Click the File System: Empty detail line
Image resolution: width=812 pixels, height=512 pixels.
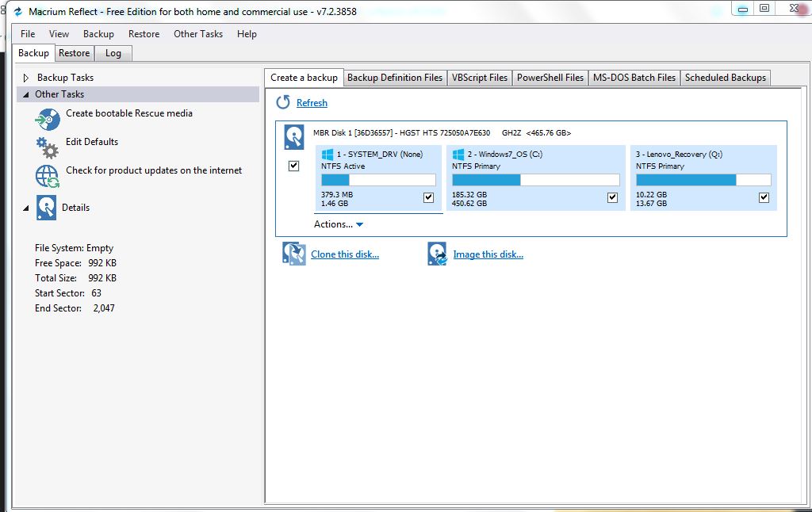click(x=74, y=248)
